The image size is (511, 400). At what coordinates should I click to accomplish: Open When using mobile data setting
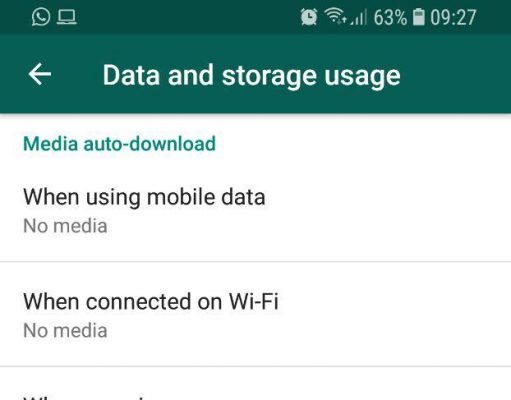click(x=255, y=210)
